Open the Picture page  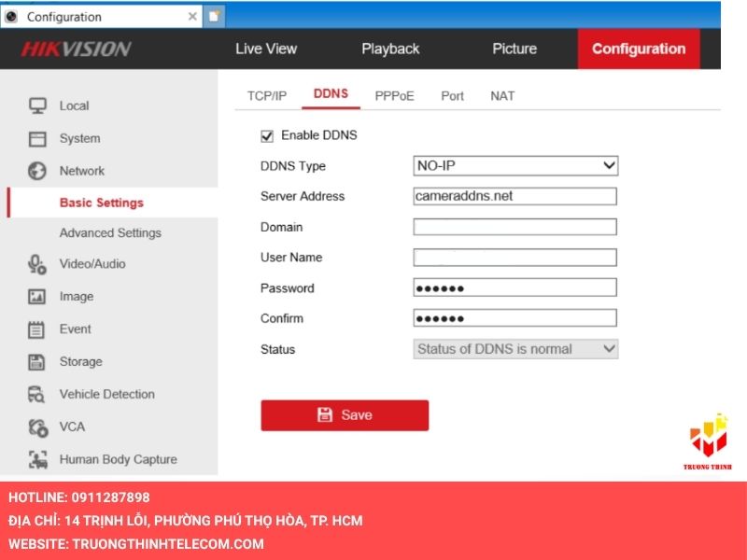coord(514,49)
